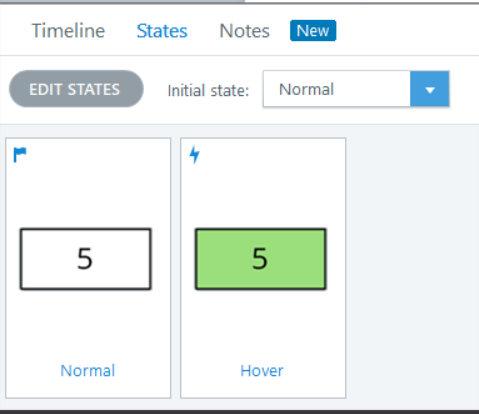479x414 pixels.
Task: Open the Initial state dropdown arrow
Action: tap(430, 89)
